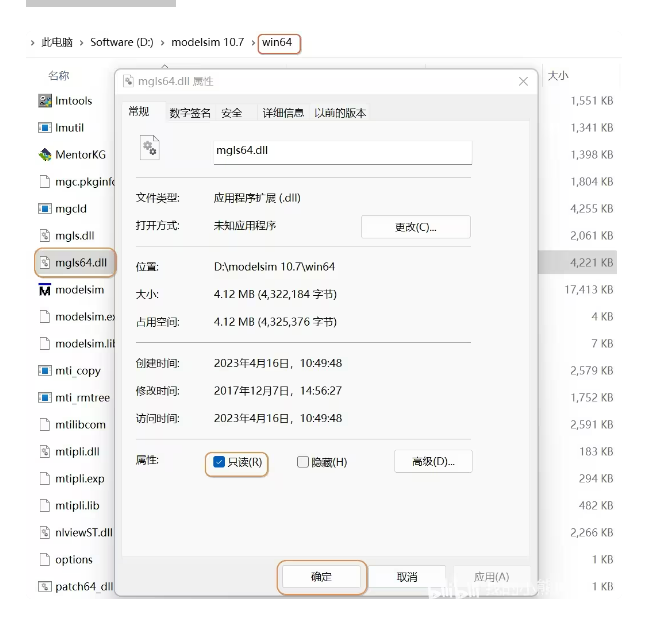Select the MentorKG file name
This screenshot has height=620, width=656.
(x=80, y=155)
